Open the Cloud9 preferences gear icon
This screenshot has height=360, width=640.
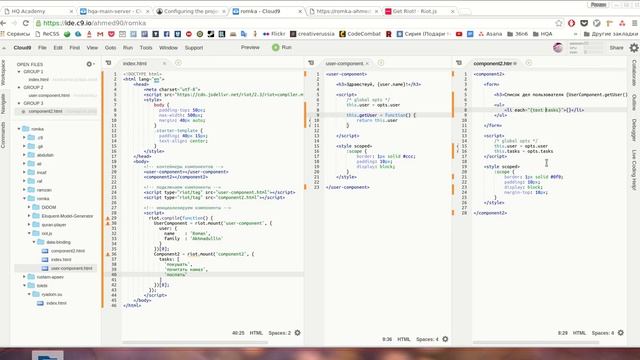[634, 48]
